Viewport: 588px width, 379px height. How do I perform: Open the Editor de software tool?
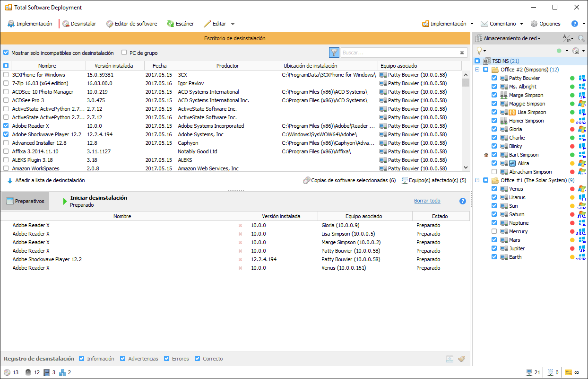[x=131, y=24]
